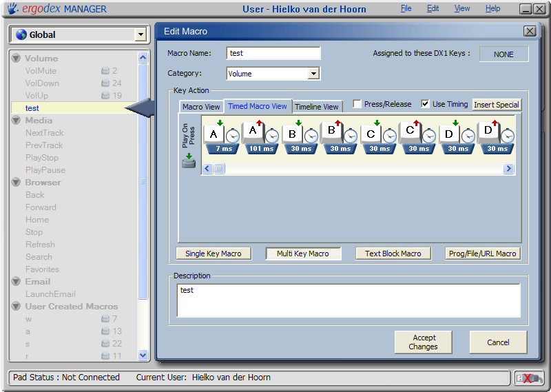Select the NextTrack macro
The width and height of the screenshot is (551, 392).
click(44, 133)
